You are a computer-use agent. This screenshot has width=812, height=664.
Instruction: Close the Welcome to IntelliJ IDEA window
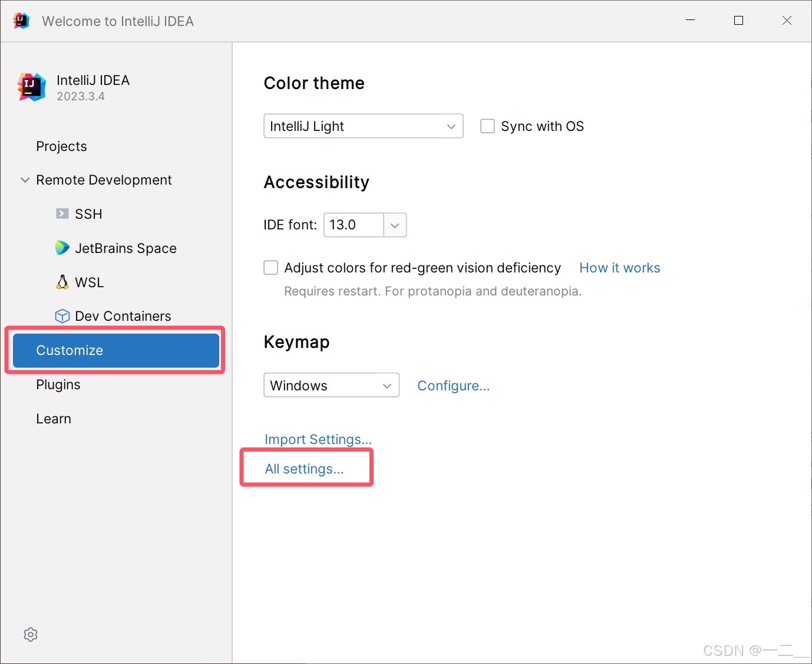click(x=787, y=21)
